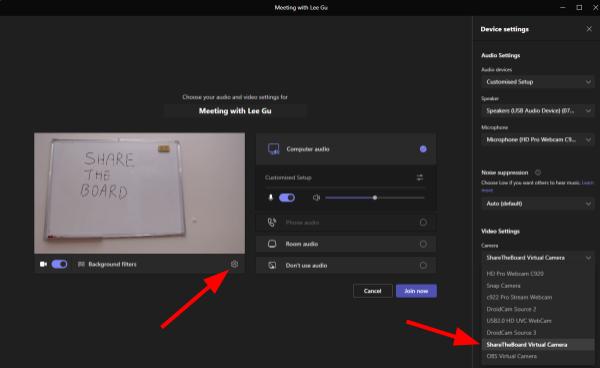Open the Noise suppression Auto dropdown
This screenshot has width=600, height=368.
tap(538, 204)
